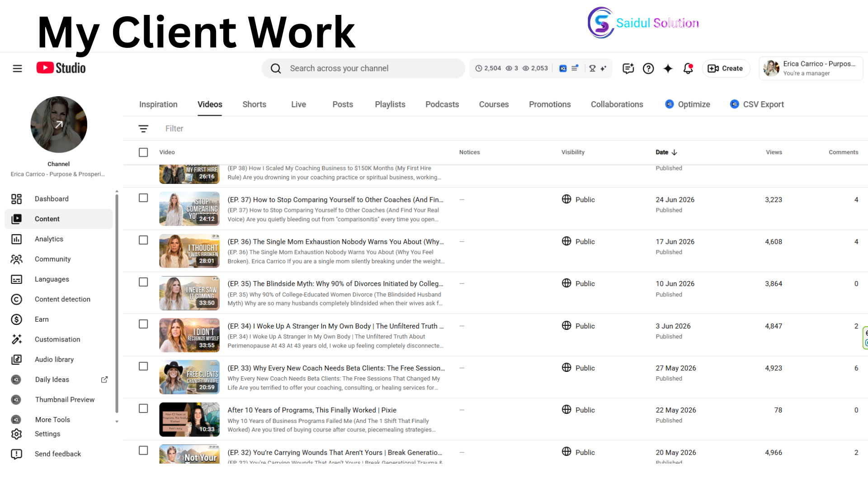Open the Erica Carrico account switcher
Image resolution: width=868 pixels, height=488 pixels.
click(x=811, y=69)
